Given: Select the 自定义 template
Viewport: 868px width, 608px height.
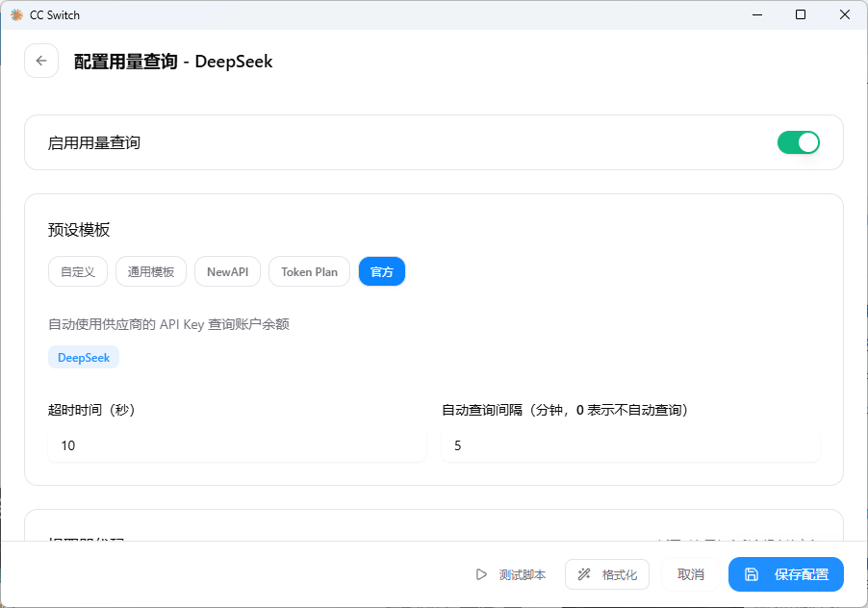Looking at the screenshot, I should pyautogui.click(x=78, y=271).
